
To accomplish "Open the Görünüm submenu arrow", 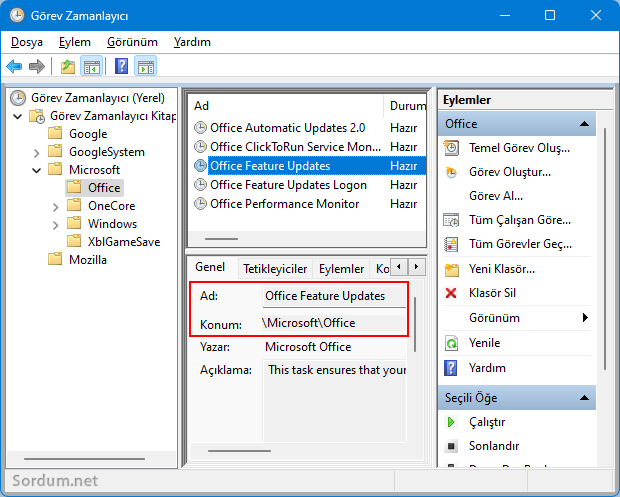I will [585, 317].
